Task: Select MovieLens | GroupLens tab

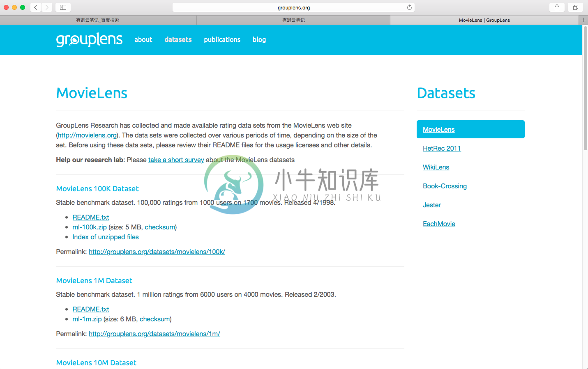Action: pyautogui.click(x=484, y=20)
